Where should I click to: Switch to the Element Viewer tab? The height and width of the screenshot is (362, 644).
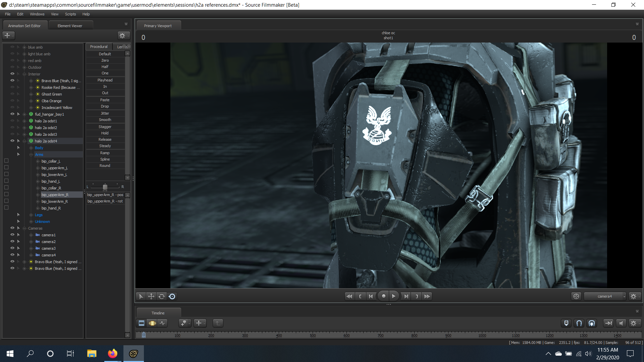tap(70, 26)
